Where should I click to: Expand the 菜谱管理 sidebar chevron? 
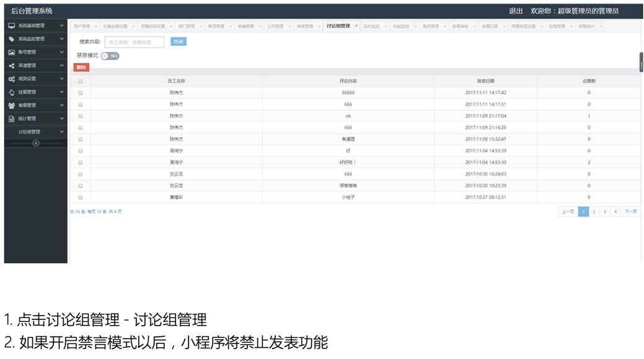61,66
